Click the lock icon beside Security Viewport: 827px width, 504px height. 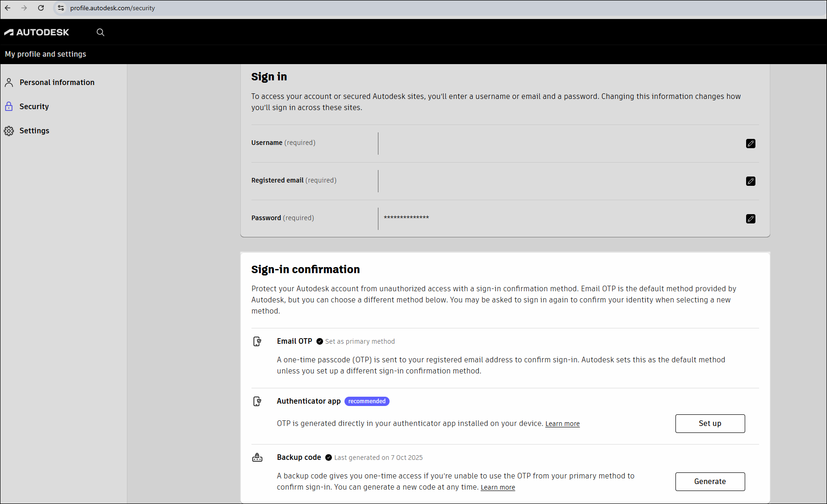point(9,106)
